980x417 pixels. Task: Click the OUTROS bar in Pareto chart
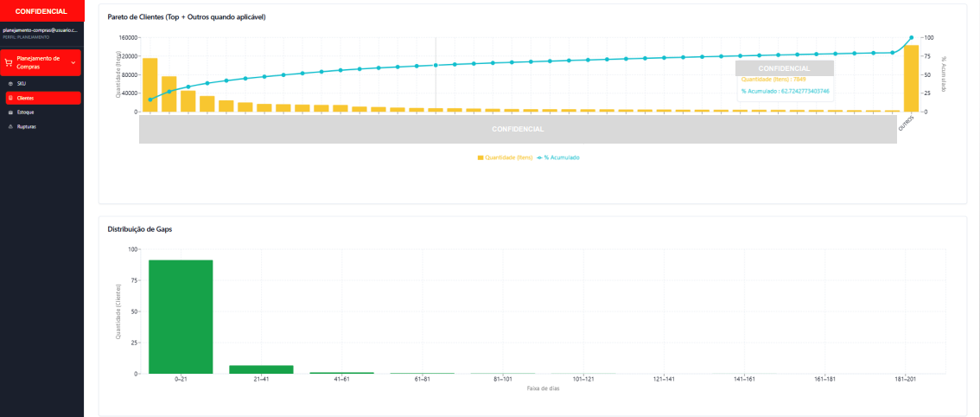click(x=911, y=79)
